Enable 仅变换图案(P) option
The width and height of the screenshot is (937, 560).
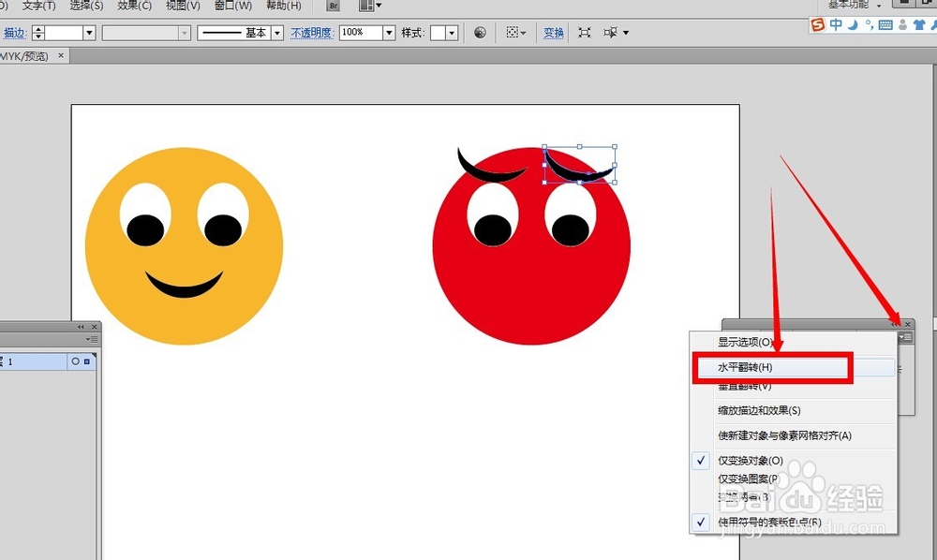tap(748, 479)
